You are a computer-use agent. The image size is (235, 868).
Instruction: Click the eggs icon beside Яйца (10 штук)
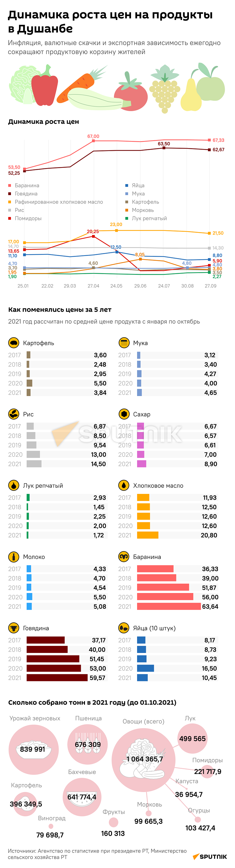tap(124, 628)
